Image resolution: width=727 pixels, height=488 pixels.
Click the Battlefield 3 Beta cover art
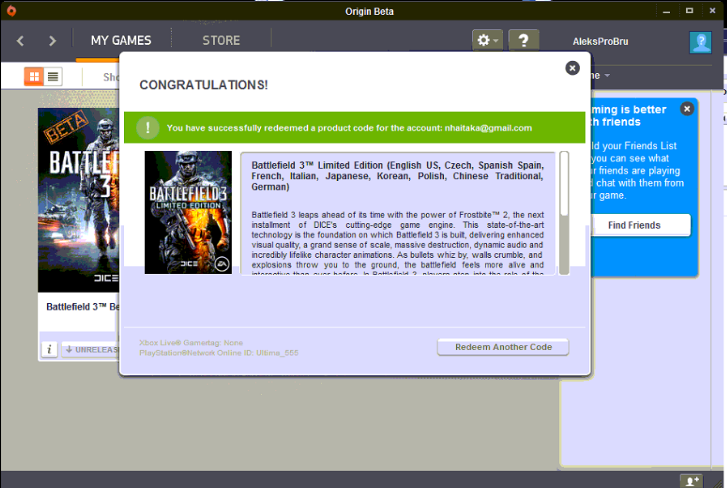click(x=78, y=200)
